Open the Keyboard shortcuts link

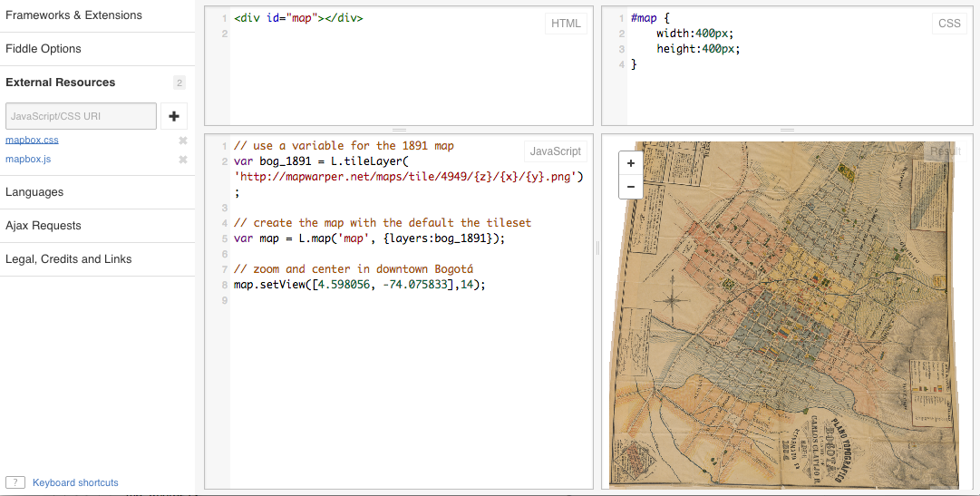pyautogui.click(x=75, y=482)
